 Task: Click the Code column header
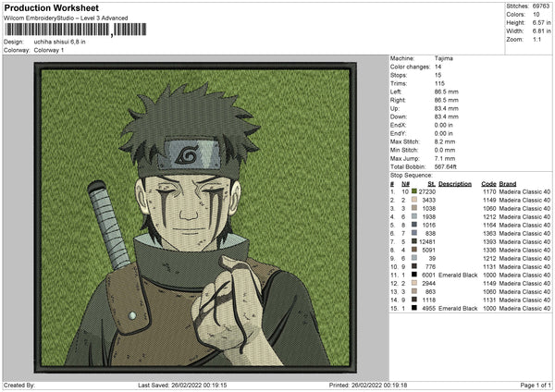coord(488,184)
